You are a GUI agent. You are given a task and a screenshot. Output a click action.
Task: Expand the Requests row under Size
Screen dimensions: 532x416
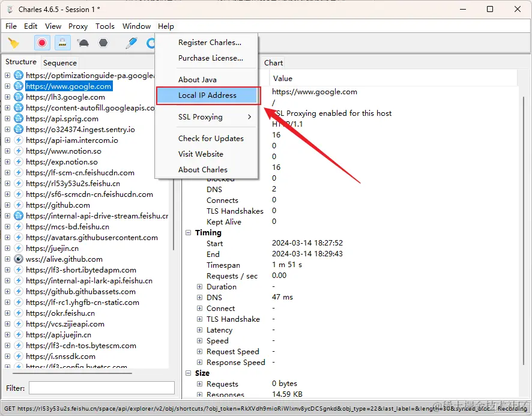[x=199, y=384]
